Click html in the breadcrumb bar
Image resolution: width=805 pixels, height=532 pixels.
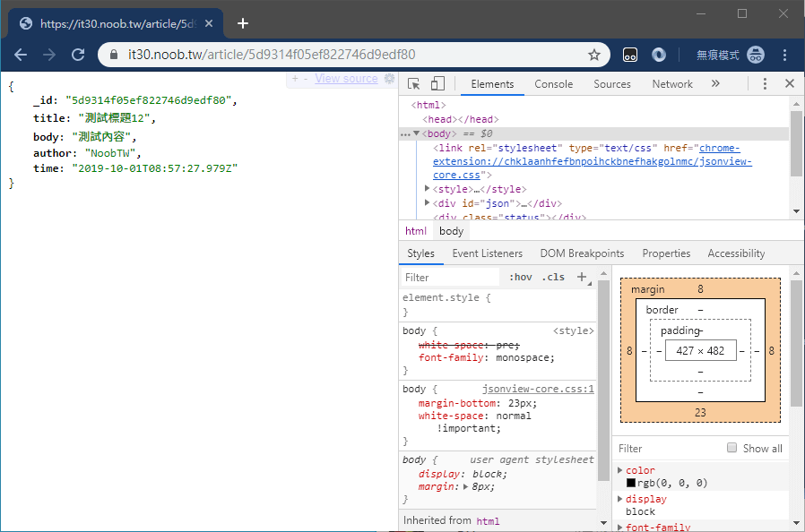(x=415, y=231)
